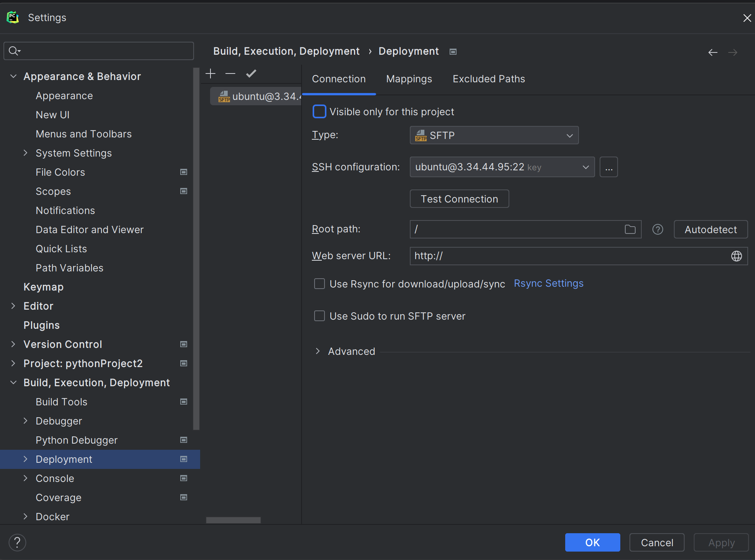The image size is (755, 560).
Task: Open Rsync Settings
Action: 548,283
